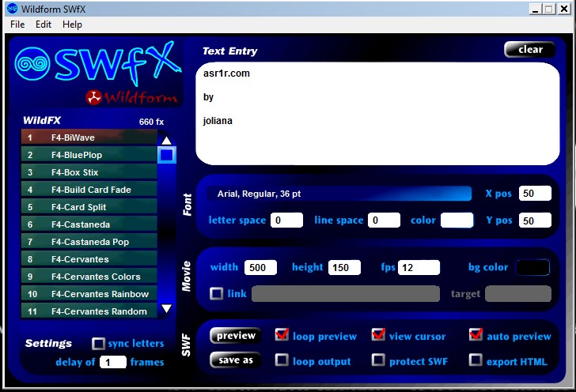
Task: Select effect F4-Cervantes
Action: (x=89, y=259)
